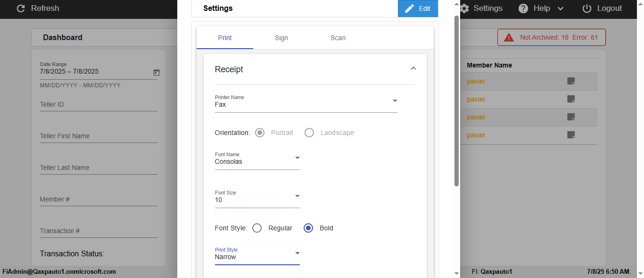
Task: Select Landscape orientation
Action: coord(309,133)
